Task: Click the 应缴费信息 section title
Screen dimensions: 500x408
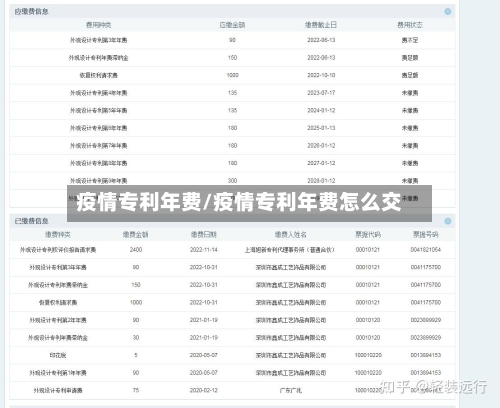Action: click(x=32, y=12)
